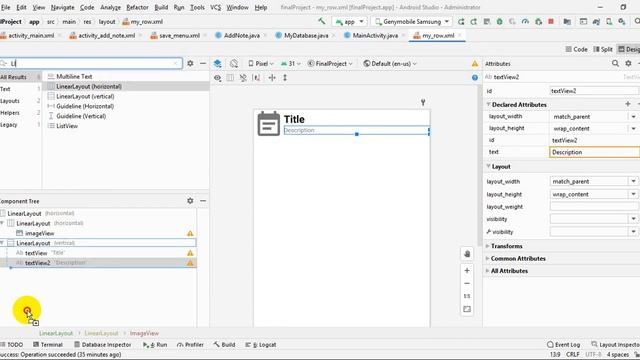Screen dimensions: 640x360
Task: Open Attributes panel settings gear
Action: [x=628, y=63]
